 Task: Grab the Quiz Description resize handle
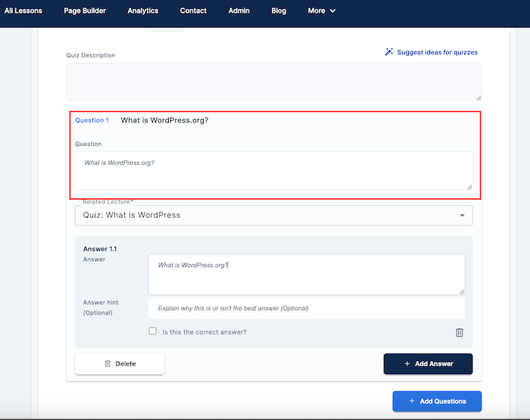[479, 98]
